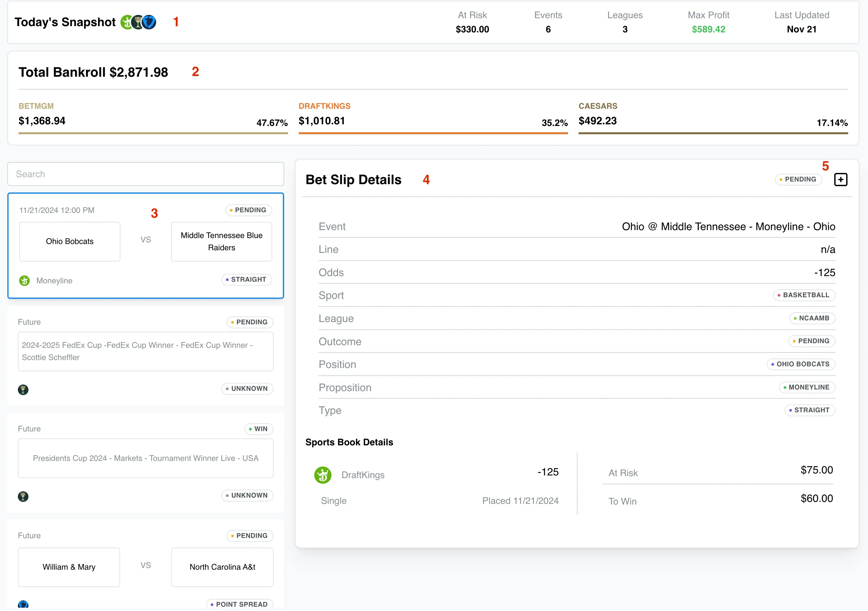Image resolution: width=868 pixels, height=611 pixels.
Task: Click the PENDING badge in the Bet Slip Details header
Action: point(798,179)
